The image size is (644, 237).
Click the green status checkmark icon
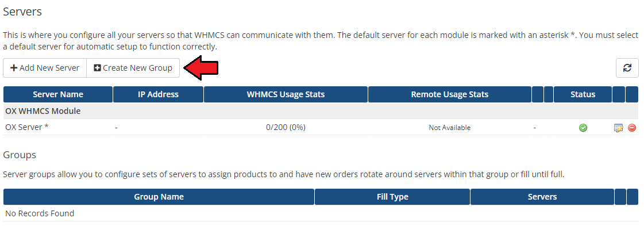pos(583,128)
